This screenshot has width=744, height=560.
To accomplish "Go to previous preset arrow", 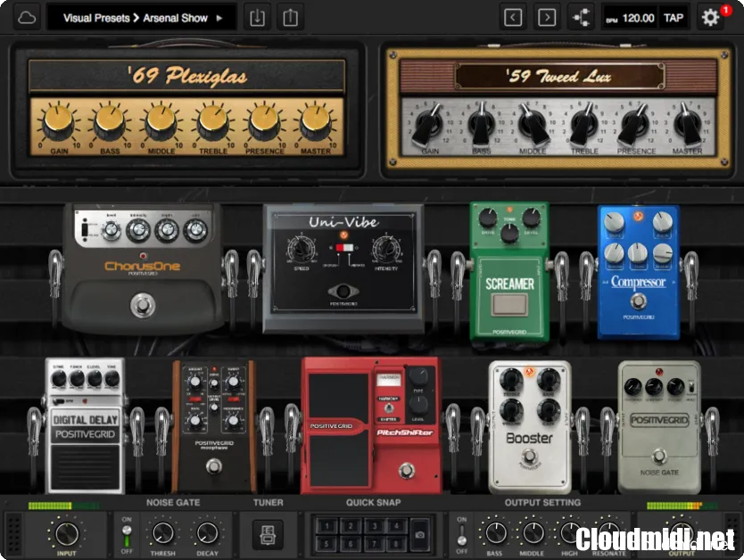I will click(x=512, y=18).
